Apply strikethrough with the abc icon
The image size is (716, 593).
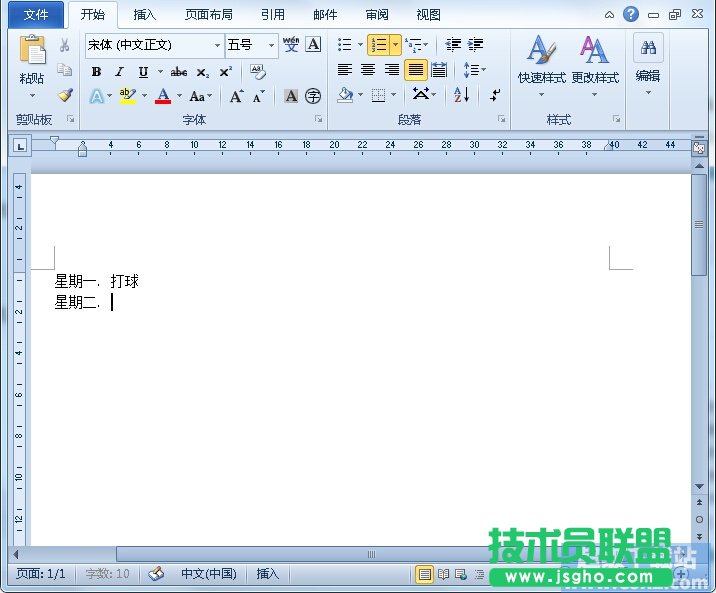(179, 72)
